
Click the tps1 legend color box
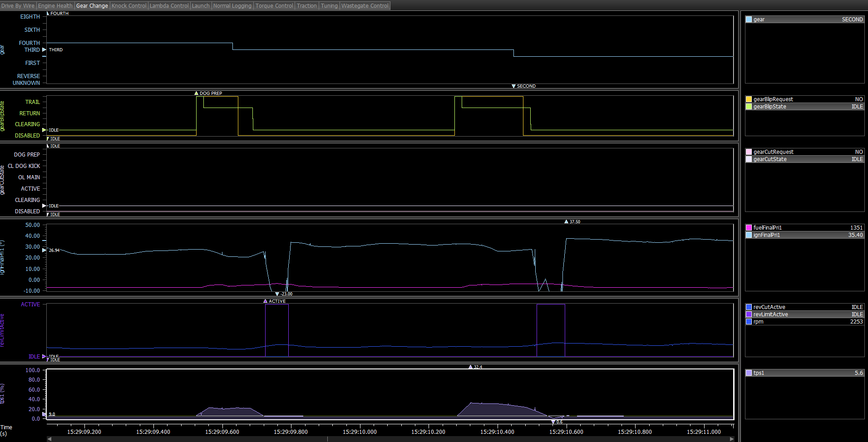click(749, 373)
